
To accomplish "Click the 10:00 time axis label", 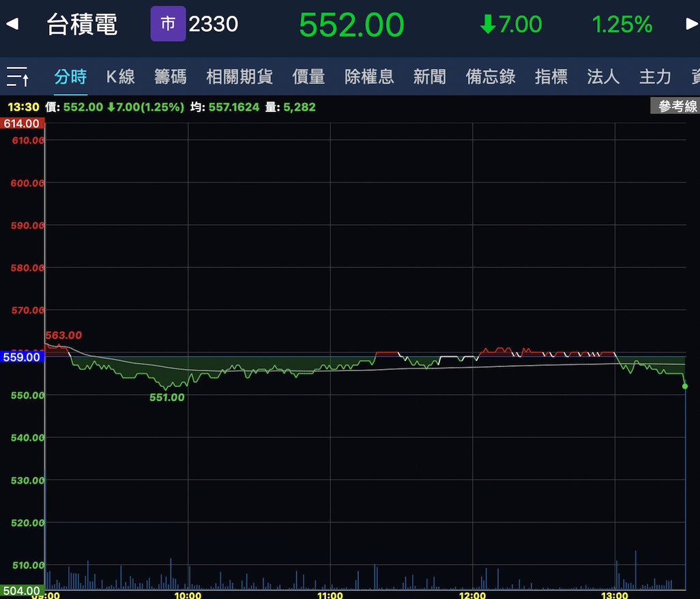I will [188, 595].
